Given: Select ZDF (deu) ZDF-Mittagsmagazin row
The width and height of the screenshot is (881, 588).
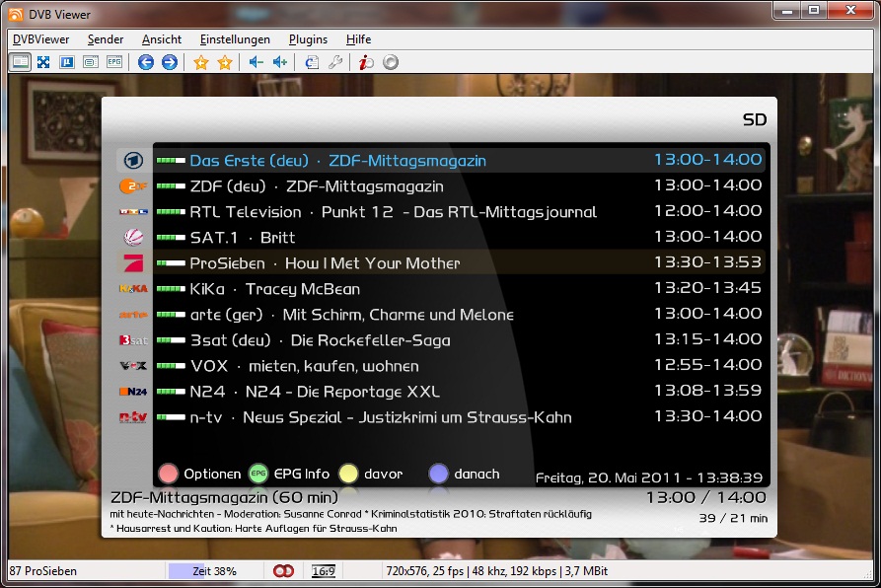Looking at the screenshot, I should tap(460, 185).
